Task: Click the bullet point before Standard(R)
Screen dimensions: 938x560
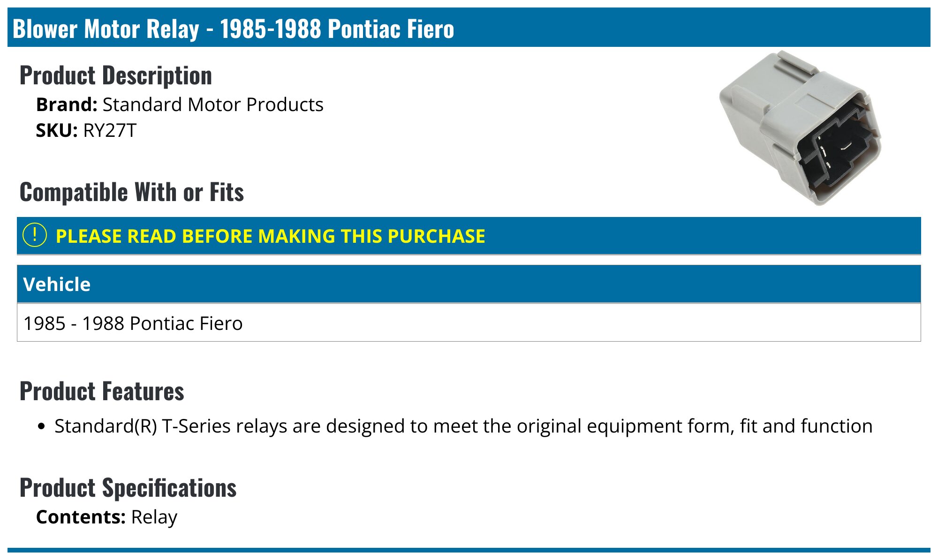Action: [x=42, y=426]
